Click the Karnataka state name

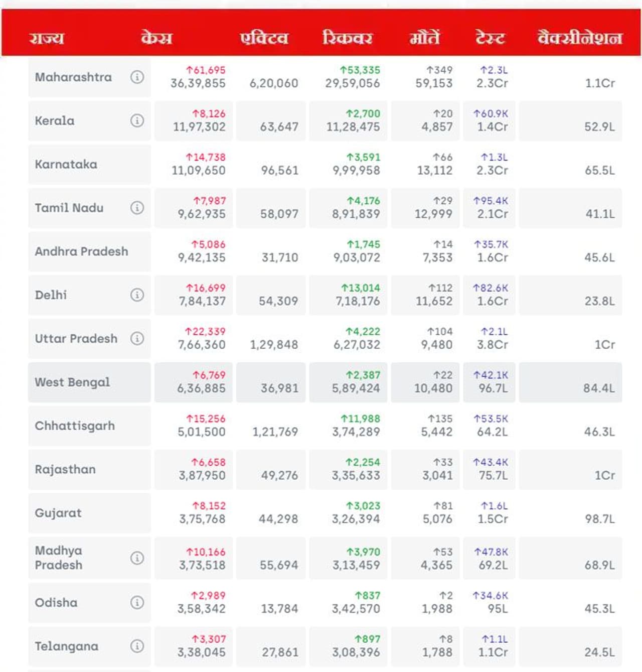click(x=66, y=164)
